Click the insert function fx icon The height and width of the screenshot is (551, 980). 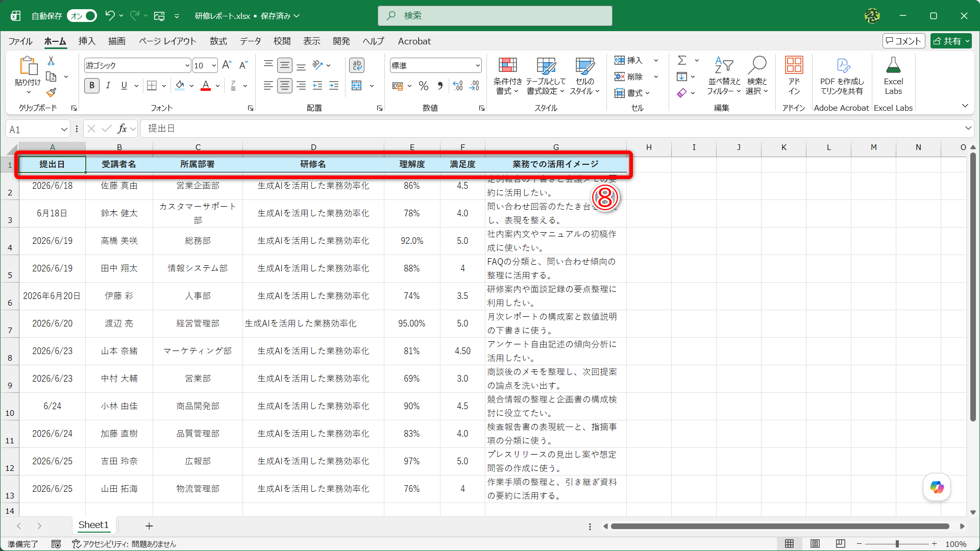[x=122, y=129]
